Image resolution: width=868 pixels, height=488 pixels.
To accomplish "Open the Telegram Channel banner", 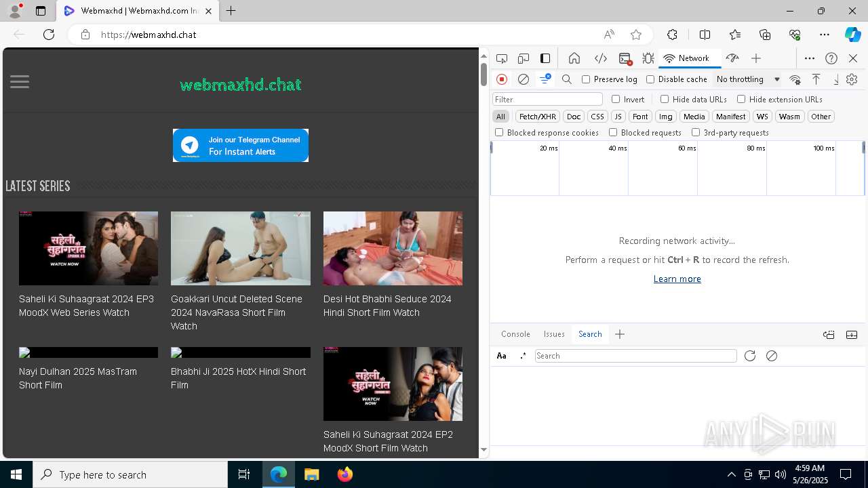I will [241, 145].
